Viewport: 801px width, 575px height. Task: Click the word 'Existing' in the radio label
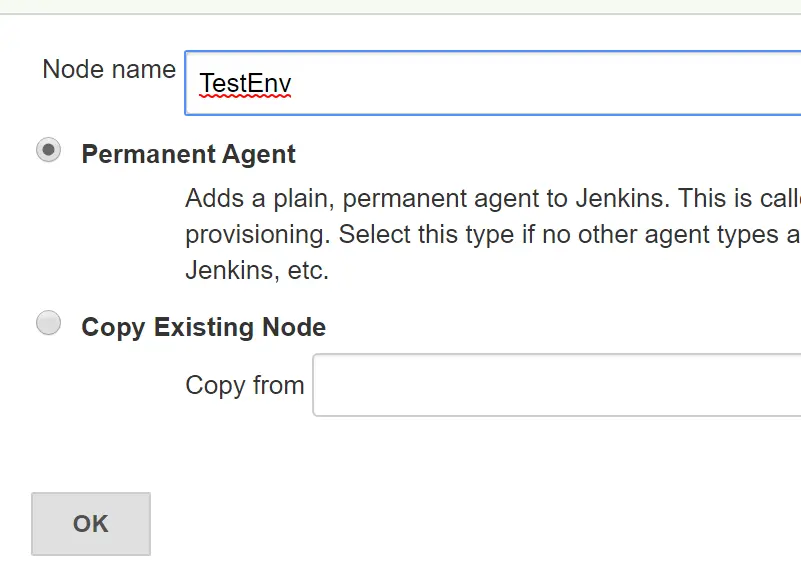click(x=201, y=327)
